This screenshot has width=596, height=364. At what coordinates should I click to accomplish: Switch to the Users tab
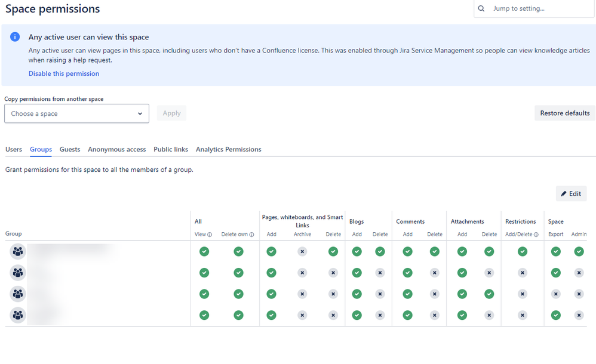click(14, 149)
